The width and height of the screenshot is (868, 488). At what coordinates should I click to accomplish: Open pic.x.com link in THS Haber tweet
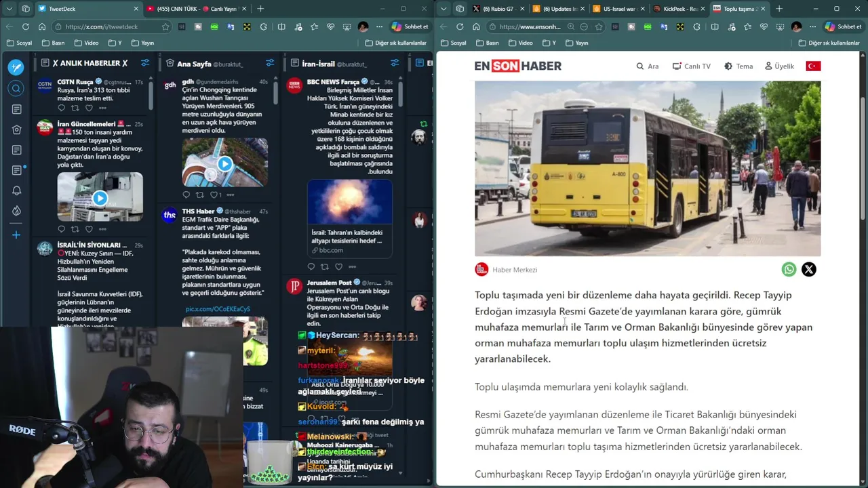tap(218, 308)
